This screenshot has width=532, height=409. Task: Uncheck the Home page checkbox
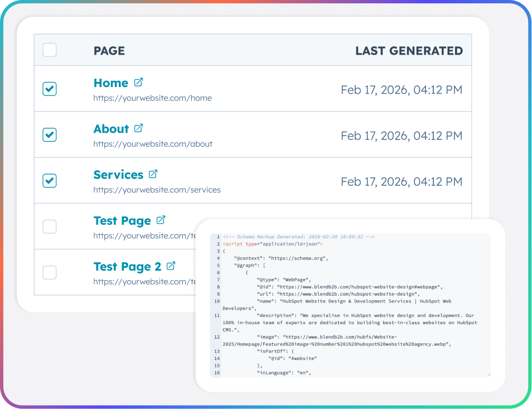pyautogui.click(x=50, y=89)
